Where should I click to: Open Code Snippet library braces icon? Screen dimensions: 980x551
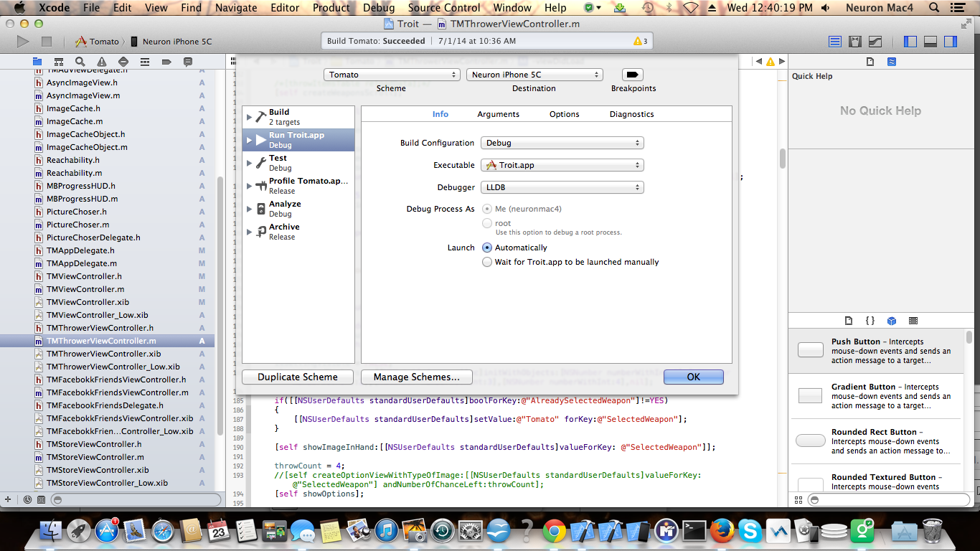[870, 321]
